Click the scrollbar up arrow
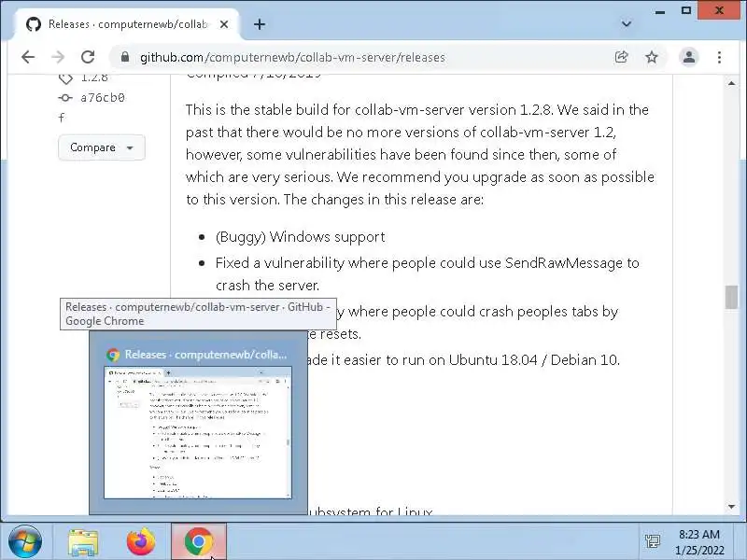 (x=732, y=83)
